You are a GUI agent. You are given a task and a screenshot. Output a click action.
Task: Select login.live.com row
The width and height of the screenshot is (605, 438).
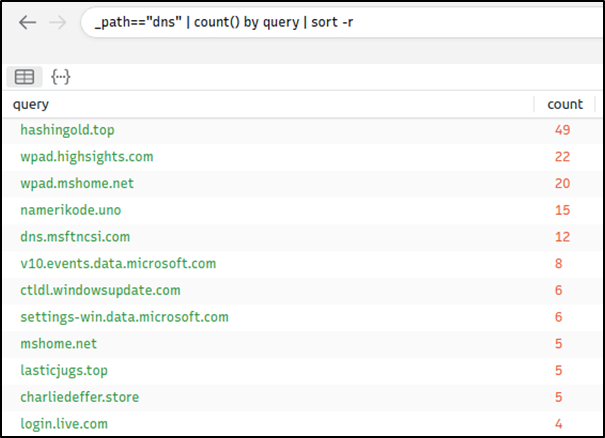(x=302, y=424)
